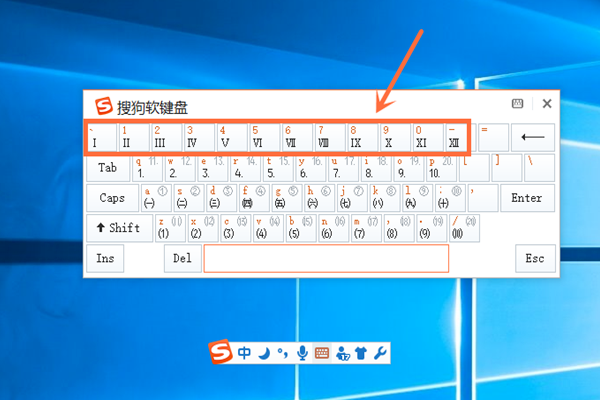Click the equals sign key

coord(494,137)
